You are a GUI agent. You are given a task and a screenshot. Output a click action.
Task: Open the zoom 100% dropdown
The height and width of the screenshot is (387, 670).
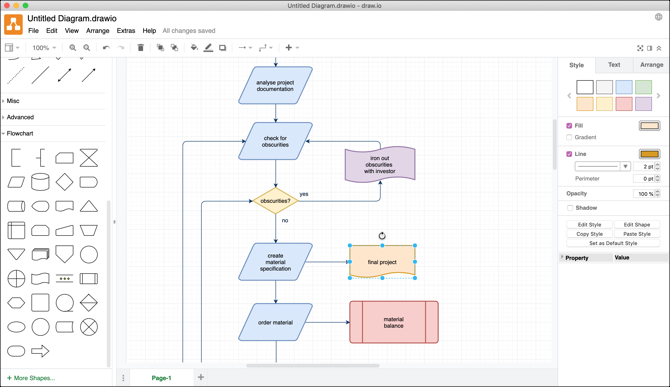coord(44,48)
